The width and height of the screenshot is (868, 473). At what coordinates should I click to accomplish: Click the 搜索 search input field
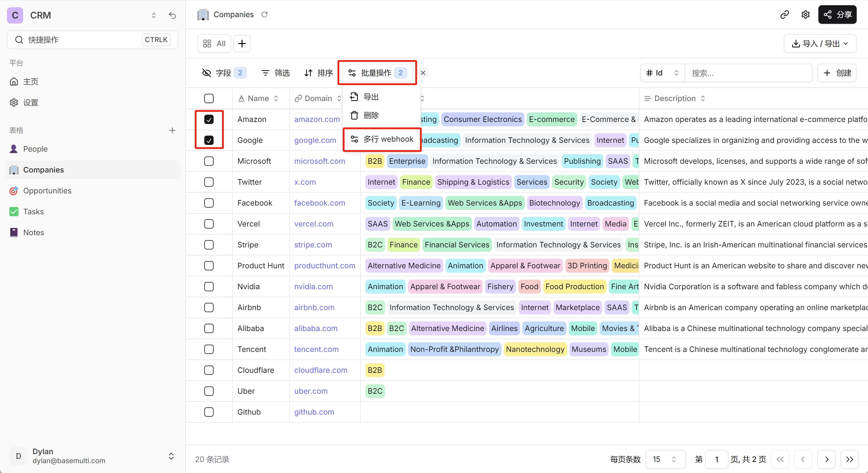tap(748, 73)
